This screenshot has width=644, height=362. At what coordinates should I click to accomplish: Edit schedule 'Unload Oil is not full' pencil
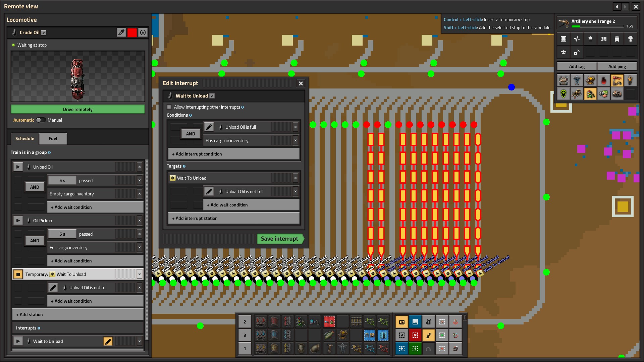(x=53, y=288)
